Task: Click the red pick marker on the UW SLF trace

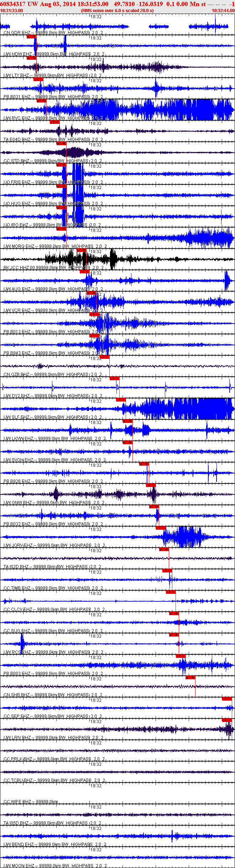Action: [x=121, y=400]
